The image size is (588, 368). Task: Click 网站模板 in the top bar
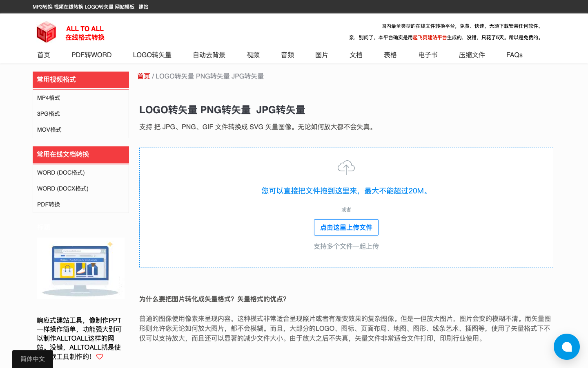tap(125, 7)
